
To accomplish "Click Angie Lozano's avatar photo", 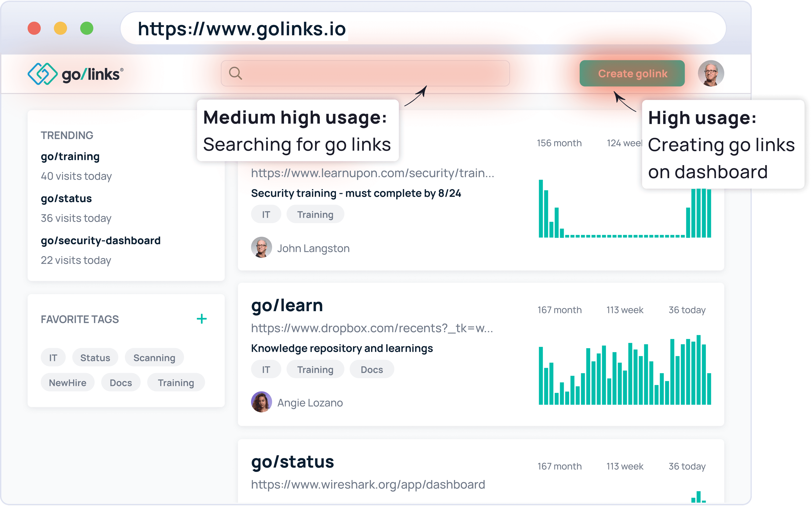I will tap(261, 402).
